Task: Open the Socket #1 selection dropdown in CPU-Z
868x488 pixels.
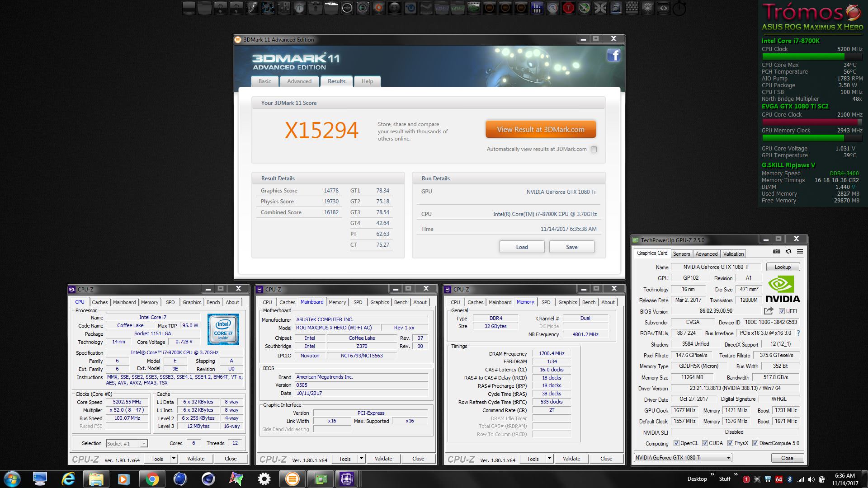Action: pos(127,444)
